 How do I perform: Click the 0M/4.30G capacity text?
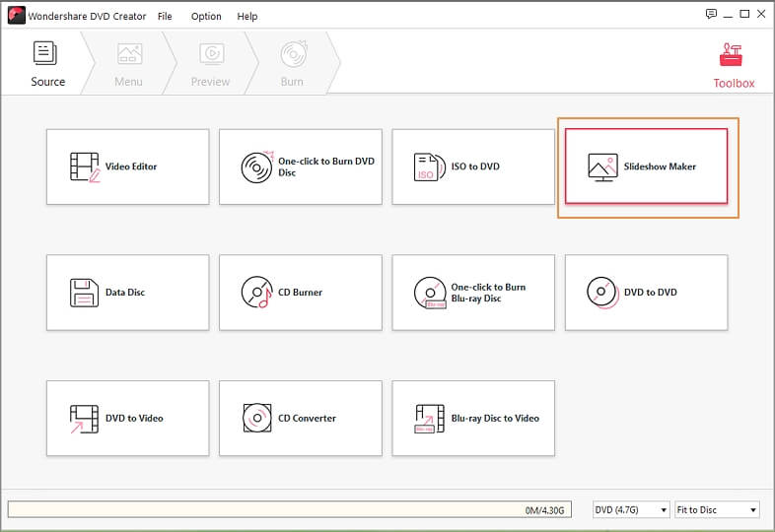pos(544,510)
